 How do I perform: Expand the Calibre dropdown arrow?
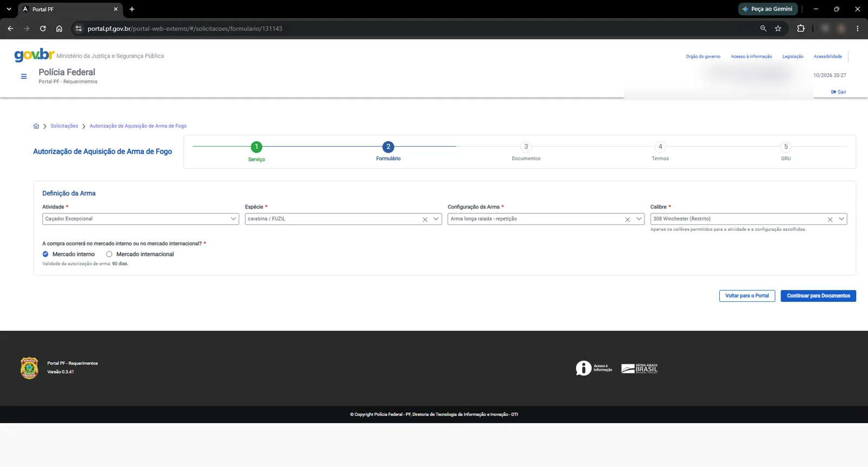tap(841, 219)
